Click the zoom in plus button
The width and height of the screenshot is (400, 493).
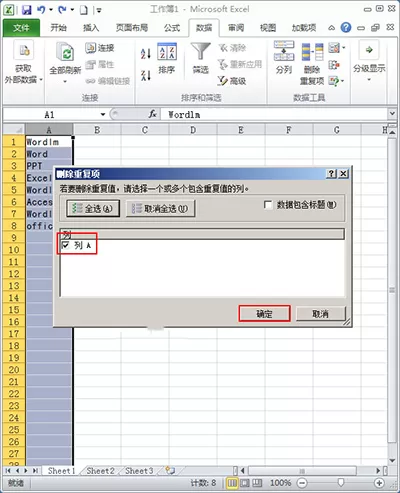[x=379, y=483]
